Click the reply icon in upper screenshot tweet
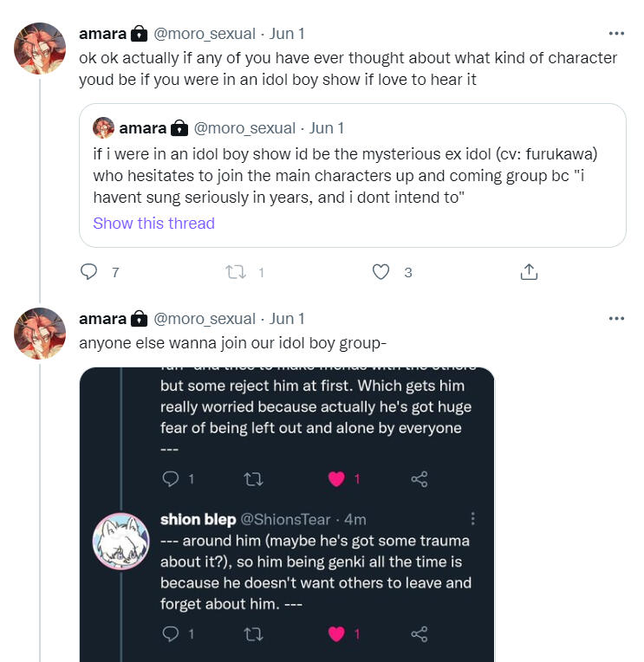Image resolution: width=644 pixels, height=662 pixels. 170,479
